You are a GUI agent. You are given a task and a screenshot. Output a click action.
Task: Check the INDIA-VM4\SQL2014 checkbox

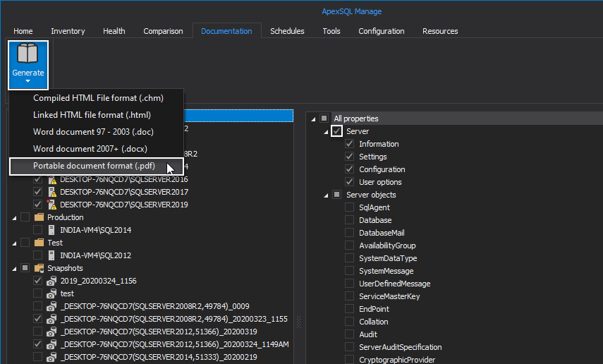(37, 230)
